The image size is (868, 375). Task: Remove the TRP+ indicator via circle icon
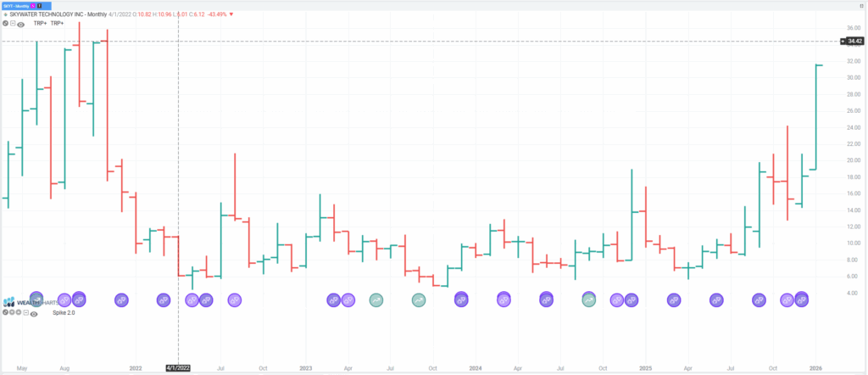pos(5,24)
